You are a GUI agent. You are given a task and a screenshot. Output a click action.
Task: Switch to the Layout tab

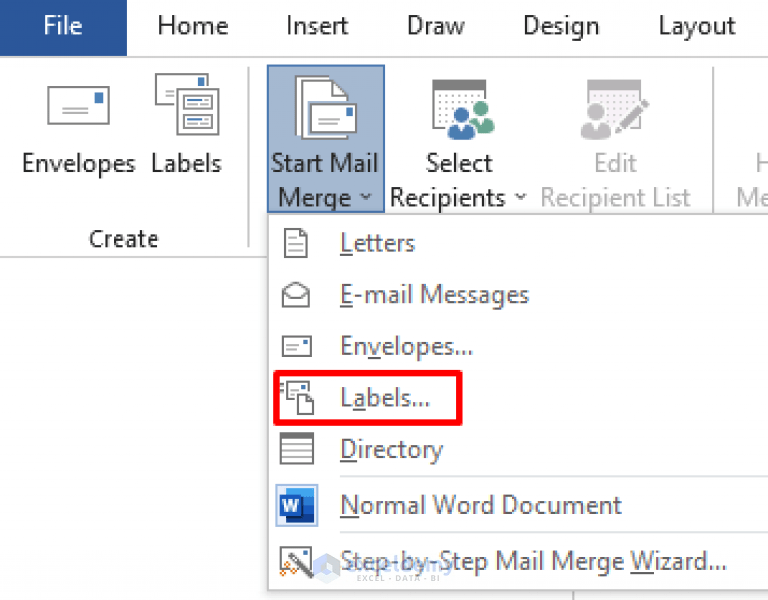coord(697,26)
